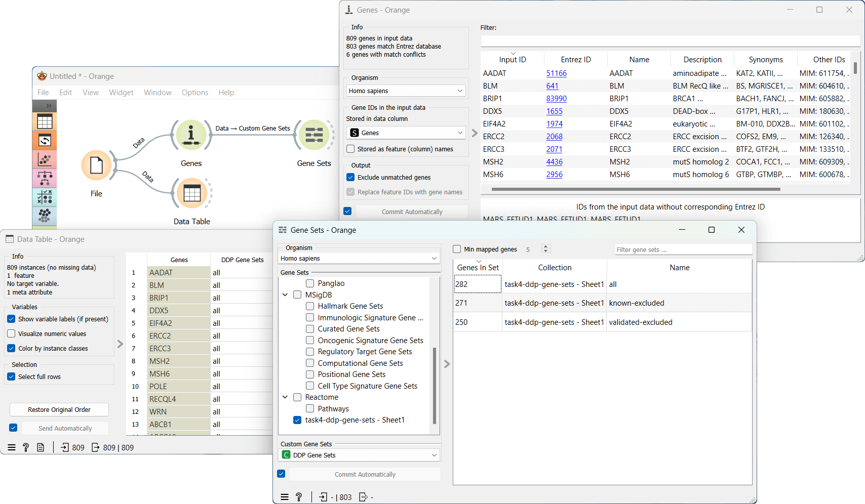The height and width of the screenshot is (504, 865).
Task: Click Gene Sets output summary icon
Action: (x=363, y=497)
